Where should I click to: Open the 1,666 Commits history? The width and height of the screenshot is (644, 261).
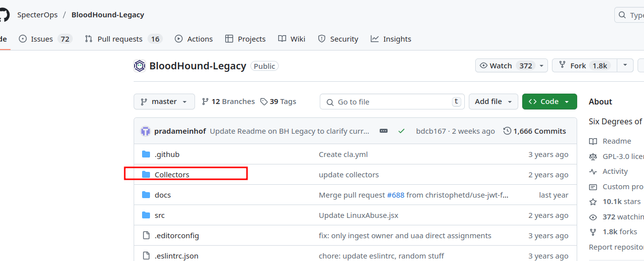point(535,131)
